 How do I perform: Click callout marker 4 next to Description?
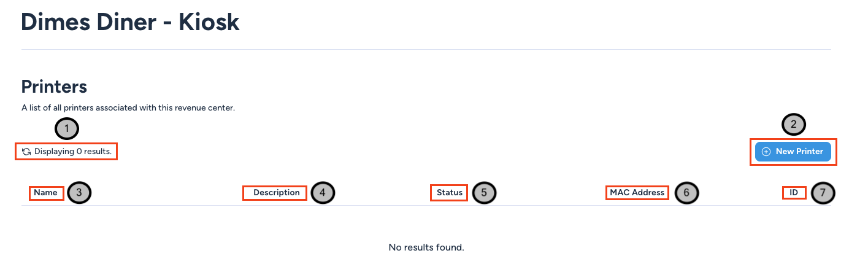pyautogui.click(x=323, y=193)
